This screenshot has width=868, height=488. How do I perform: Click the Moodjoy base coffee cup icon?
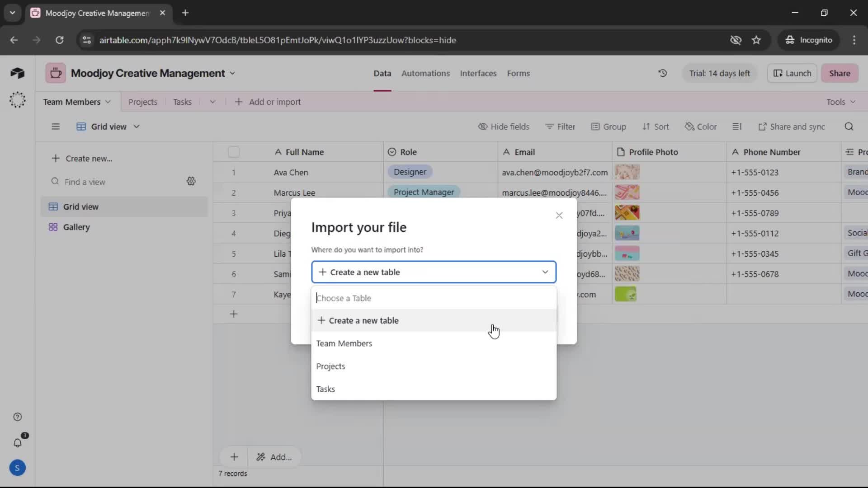[x=56, y=73]
